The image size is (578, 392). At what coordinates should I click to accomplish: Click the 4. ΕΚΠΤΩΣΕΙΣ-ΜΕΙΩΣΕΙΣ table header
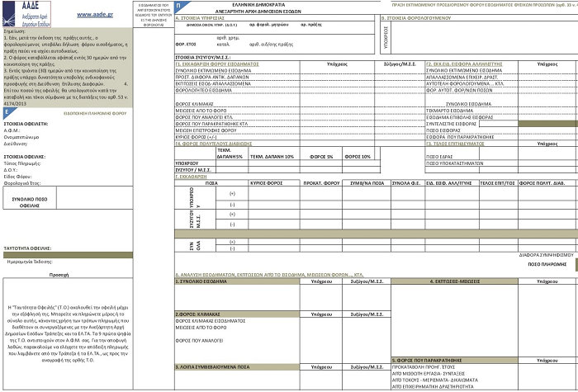pos(451,281)
